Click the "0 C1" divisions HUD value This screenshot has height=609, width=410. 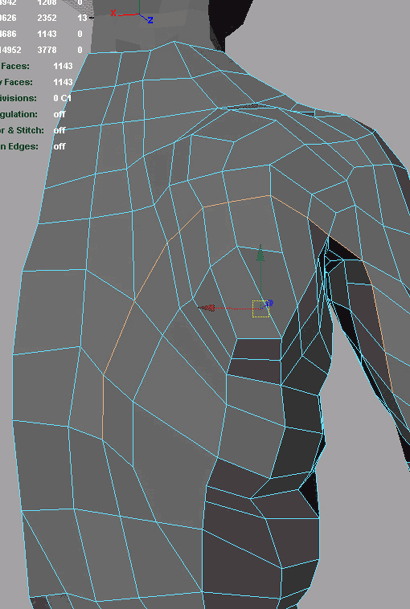(x=63, y=98)
